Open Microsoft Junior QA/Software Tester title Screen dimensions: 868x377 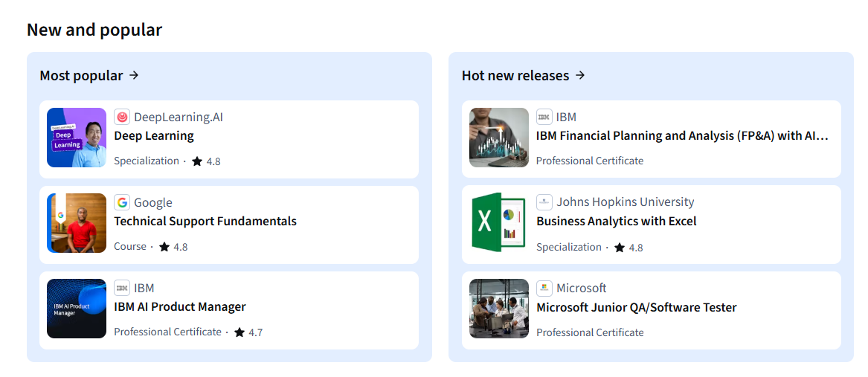point(637,307)
